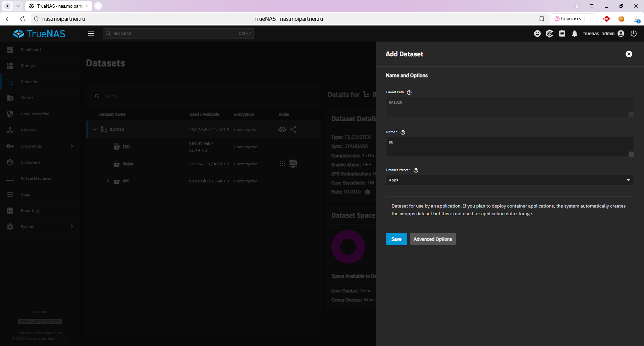644x346 pixels.
Task: Show help tooltip for Name field
Action: coord(403,132)
